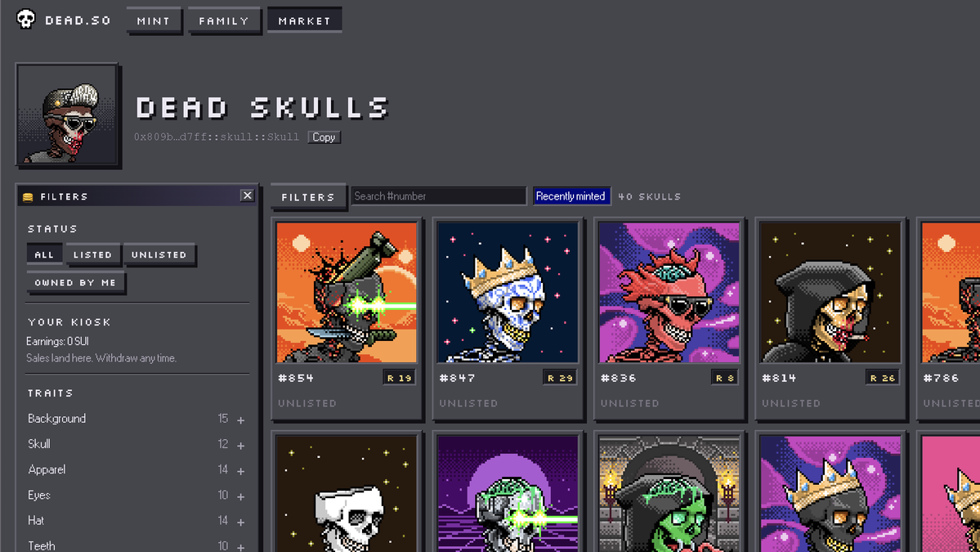Click the 0x809b...d7ff::skull::Skull address text
Image resolution: width=980 pixels, height=552 pixels.
[217, 137]
